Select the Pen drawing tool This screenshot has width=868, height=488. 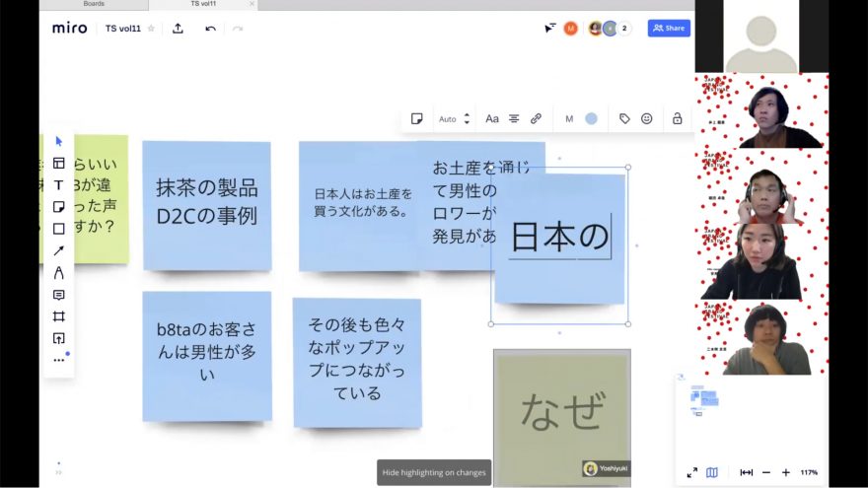pyautogui.click(x=58, y=272)
